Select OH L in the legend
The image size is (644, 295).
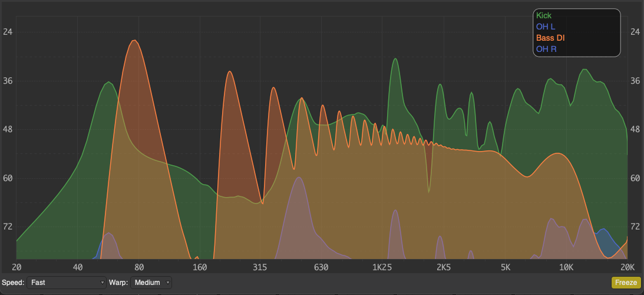point(546,27)
